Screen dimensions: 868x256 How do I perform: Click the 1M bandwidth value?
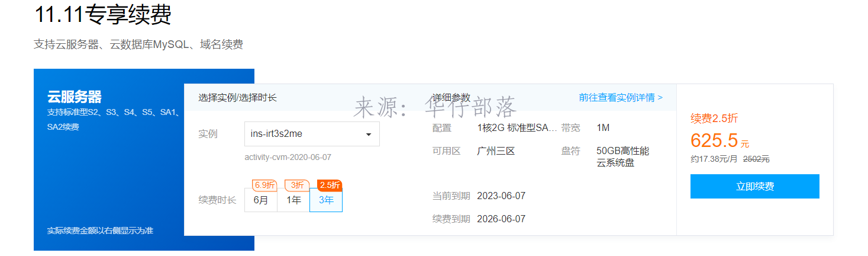click(603, 127)
